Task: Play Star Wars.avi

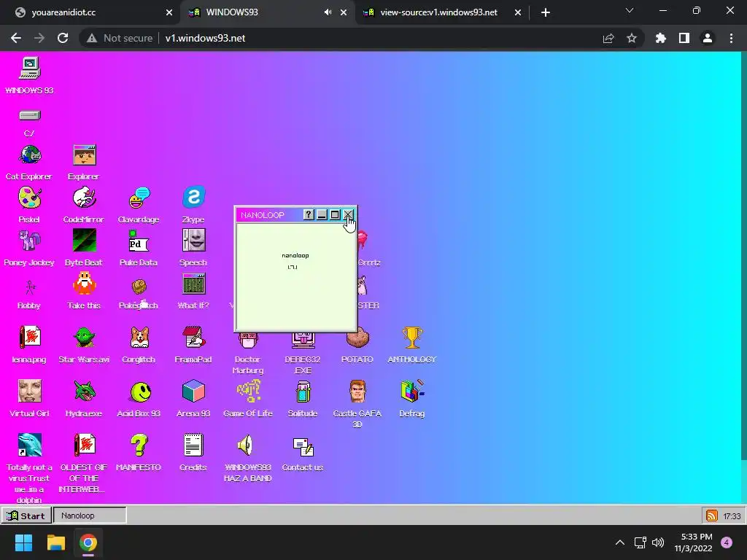Action: (85, 338)
